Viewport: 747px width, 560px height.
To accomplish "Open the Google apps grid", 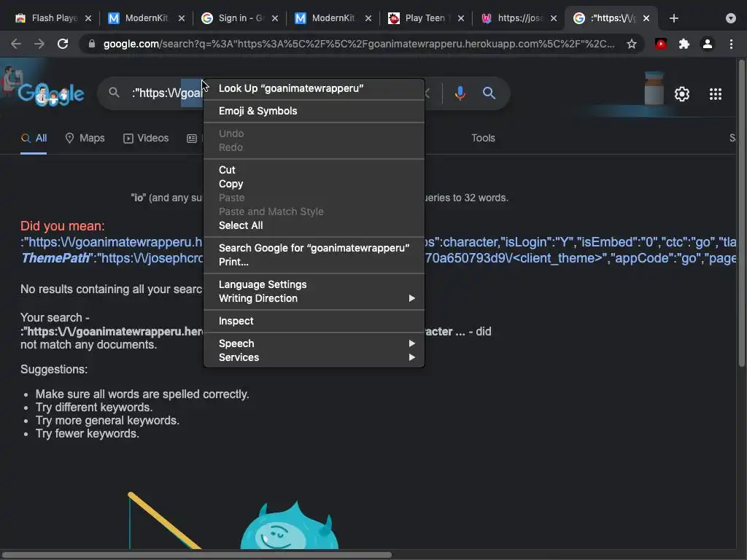I will click(x=716, y=94).
